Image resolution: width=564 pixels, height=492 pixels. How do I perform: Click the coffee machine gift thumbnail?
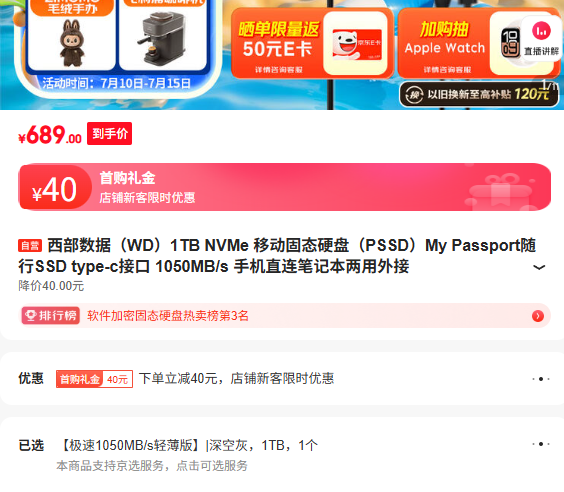[163, 37]
